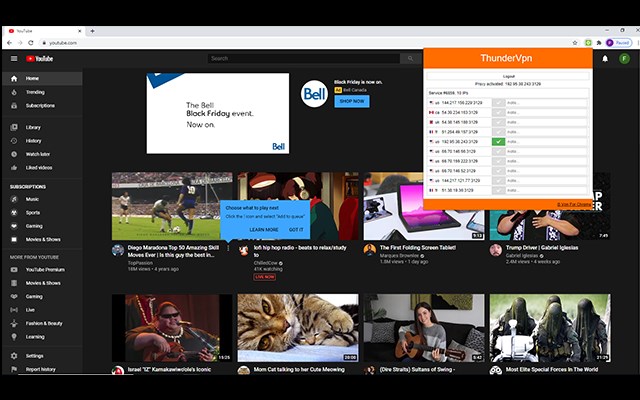Open History in the sidebar
This screenshot has width=640, height=400.
42,141
